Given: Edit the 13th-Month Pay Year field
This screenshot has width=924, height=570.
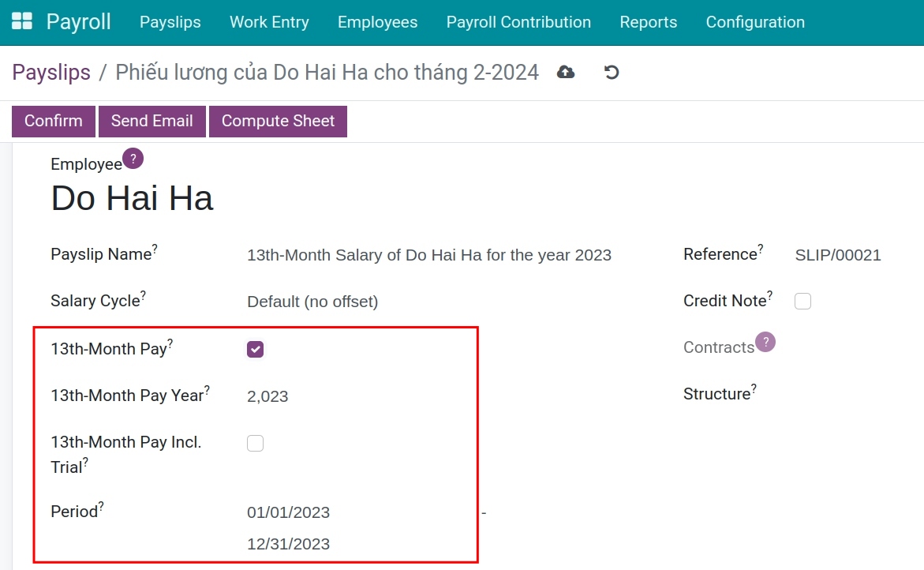Looking at the screenshot, I should pyautogui.click(x=267, y=396).
